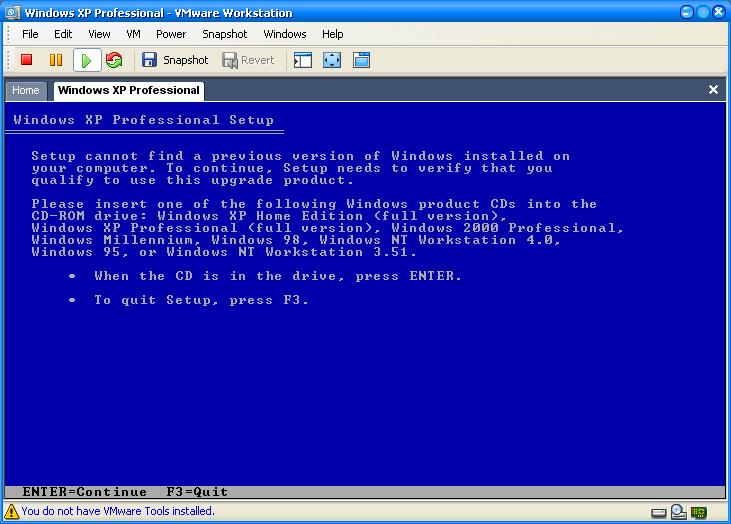
Task: Click the red Power Off button
Action: [27, 60]
